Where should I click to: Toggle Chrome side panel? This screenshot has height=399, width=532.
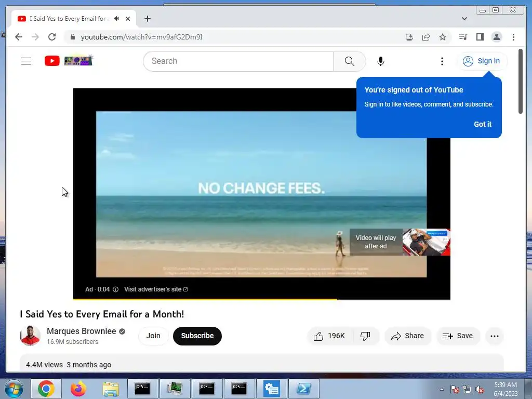point(480,37)
